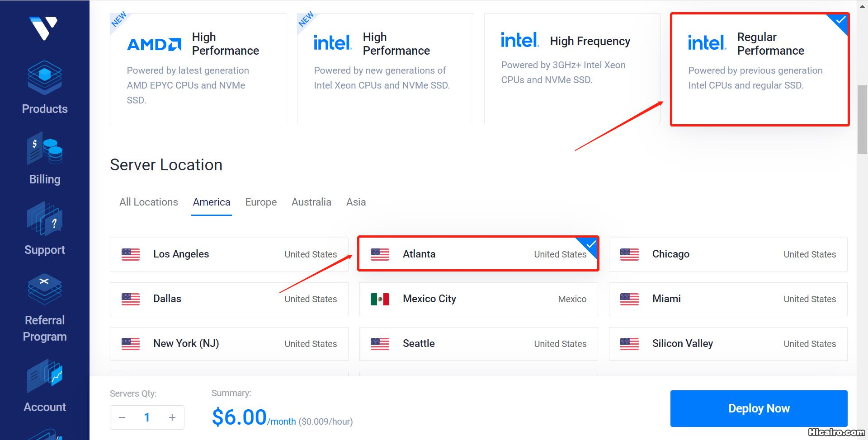Image resolution: width=868 pixels, height=440 pixels.
Task: Select Silicon Valley server location
Action: pos(728,344)
